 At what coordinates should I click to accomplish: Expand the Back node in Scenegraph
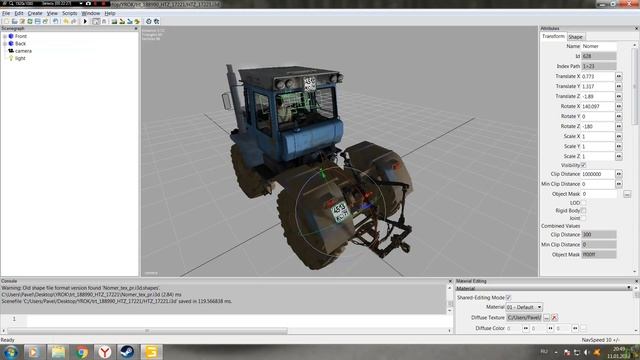4,43
